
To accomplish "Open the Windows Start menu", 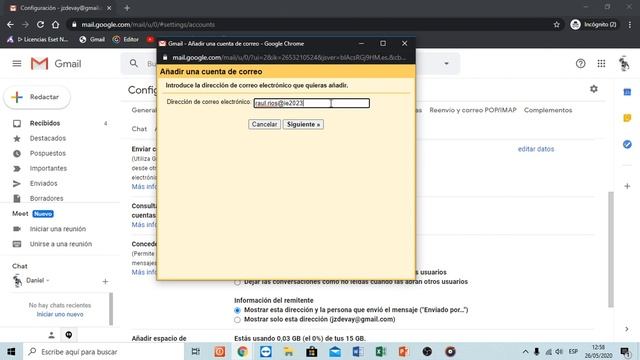I will point(11,351).
